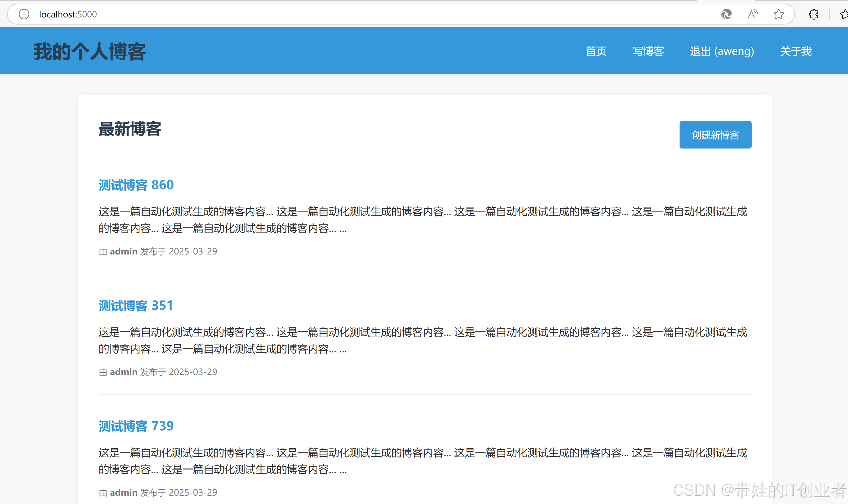Open the post titled 测试博客 739
The width and height of the screenshot is (848, 504).
click(x=136, y=426)
